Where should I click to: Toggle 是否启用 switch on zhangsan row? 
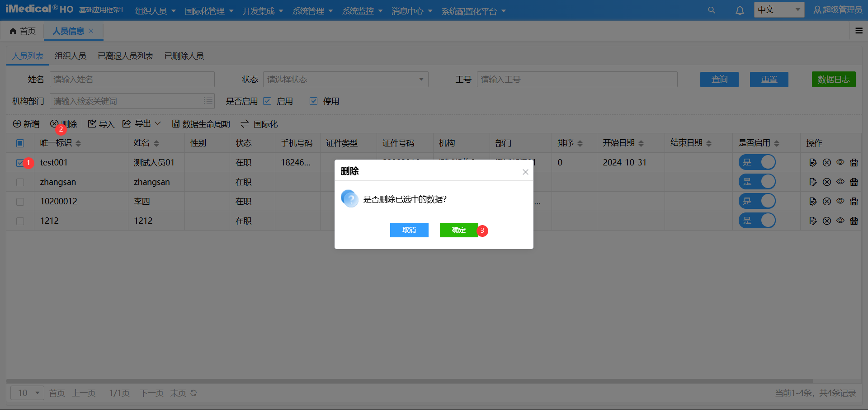tap(757, 182)
